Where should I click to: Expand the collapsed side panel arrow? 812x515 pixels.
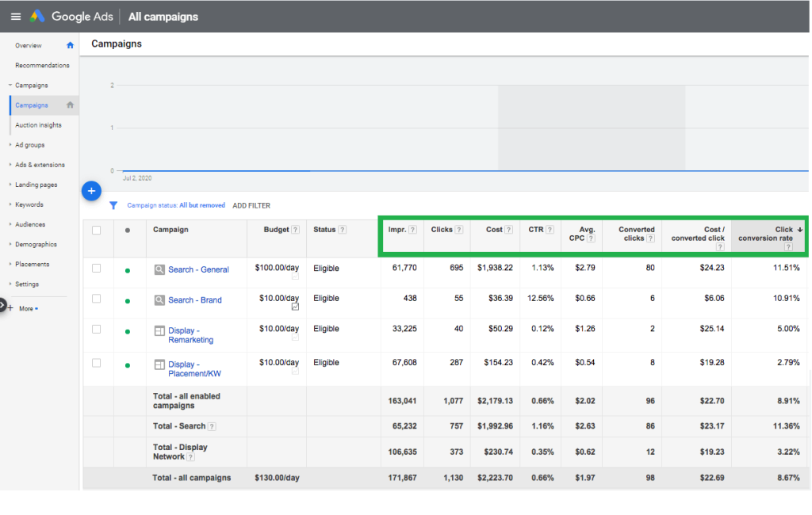point(2,305)
